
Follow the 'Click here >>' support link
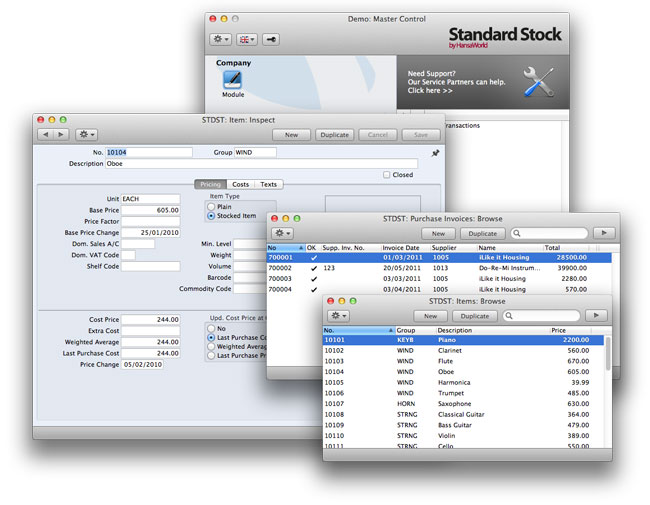[429, 90]
